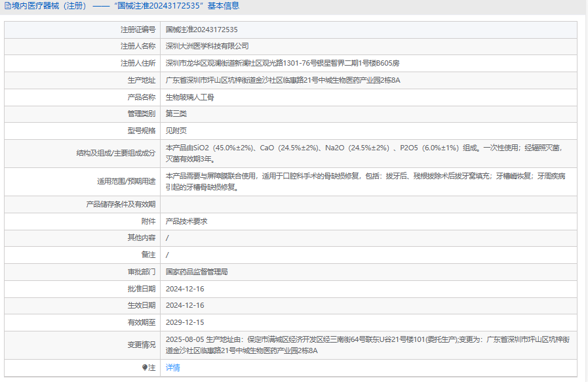
Task: Click the 管理类别 label
Action: pos(142,114)
